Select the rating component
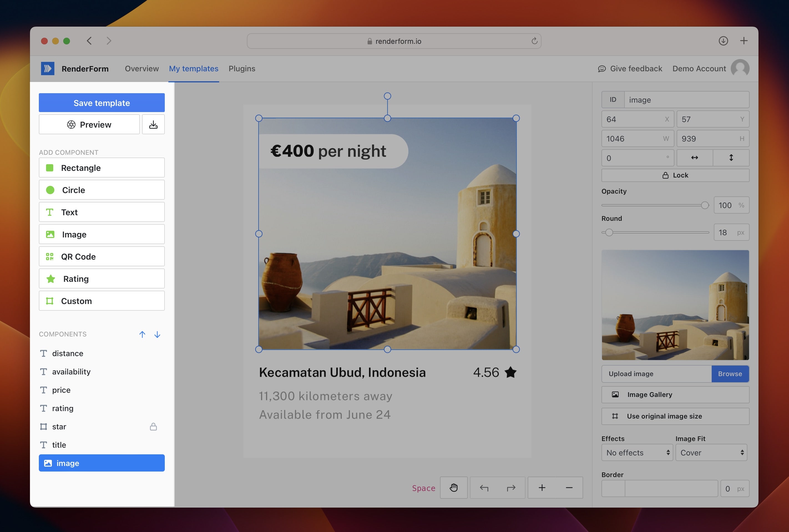789x532 pixels. [102, 408]
